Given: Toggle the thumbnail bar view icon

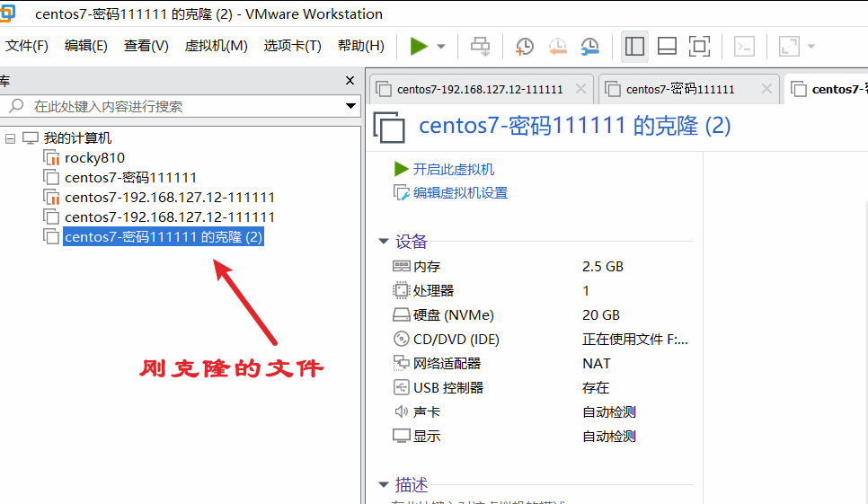Looking at the screenshot, I should pos(667,47).
